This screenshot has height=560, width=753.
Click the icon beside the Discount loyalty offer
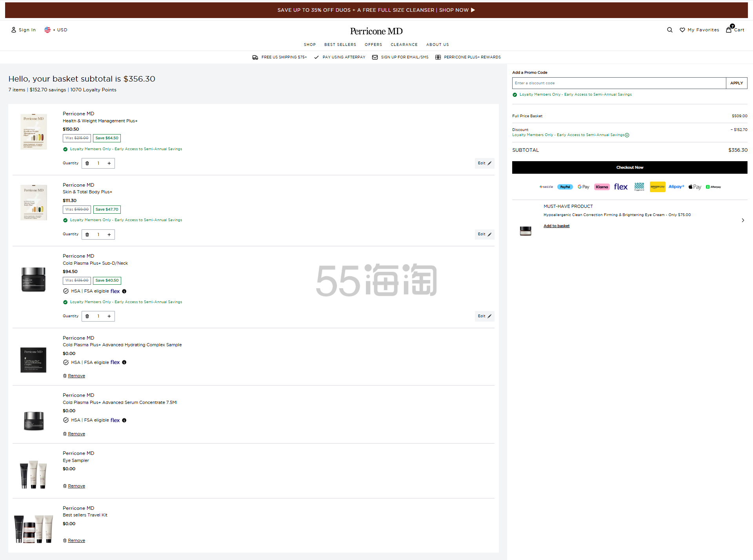point(627,135)
